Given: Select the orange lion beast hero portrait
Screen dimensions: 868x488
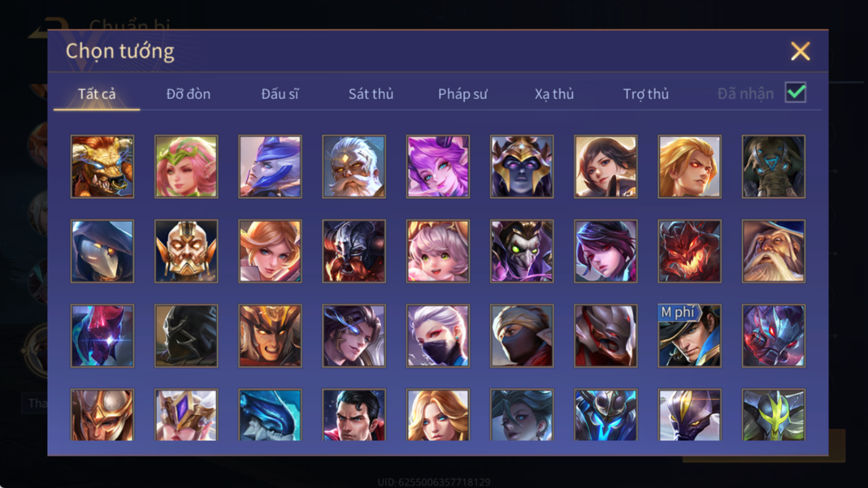Looking at the screenshot, I should (102, 167).
